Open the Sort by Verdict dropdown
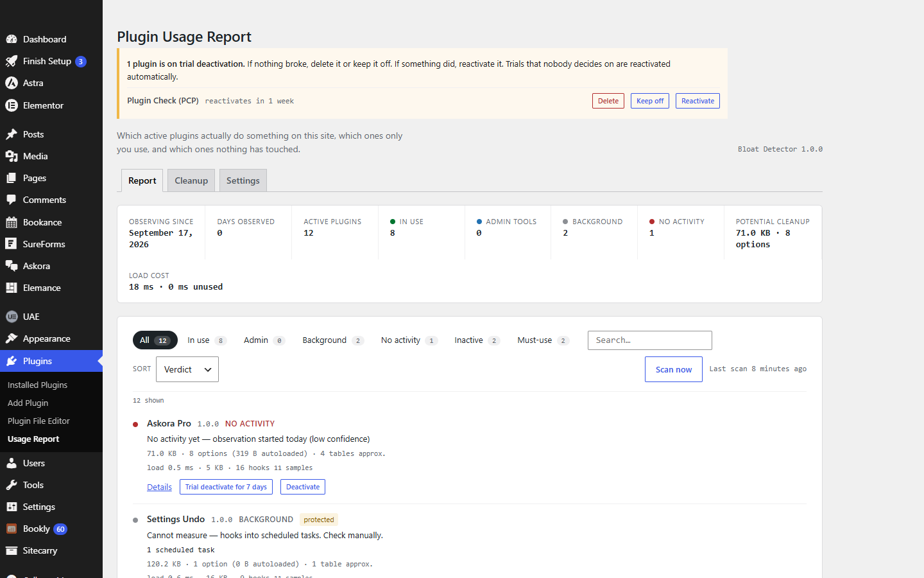 (187, 369)
